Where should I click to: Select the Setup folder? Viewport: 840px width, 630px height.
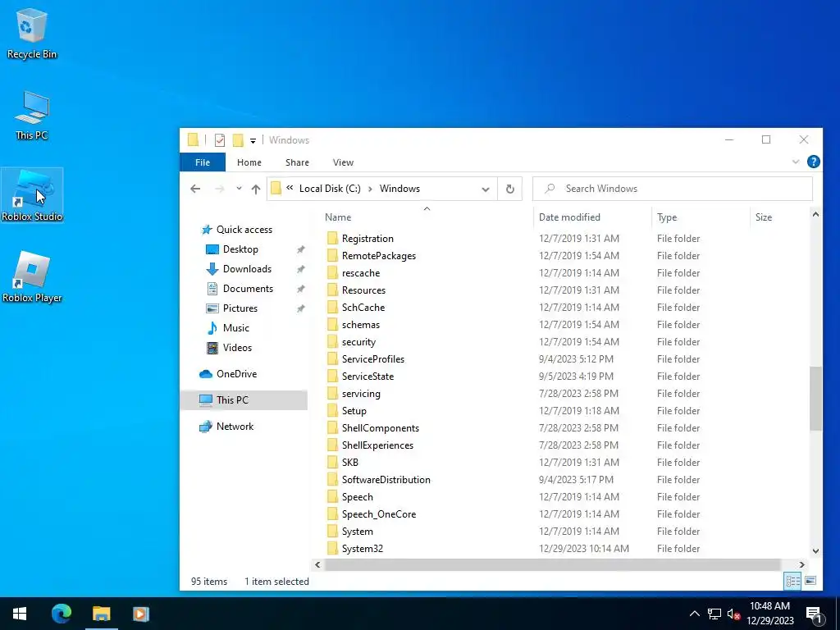click(354, 411)
